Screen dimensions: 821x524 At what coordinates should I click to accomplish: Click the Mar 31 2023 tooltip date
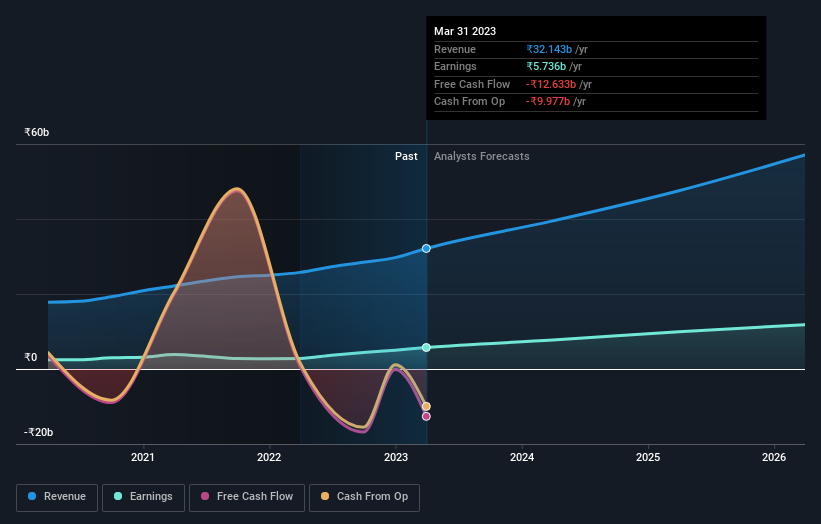(x=465, y=31)
